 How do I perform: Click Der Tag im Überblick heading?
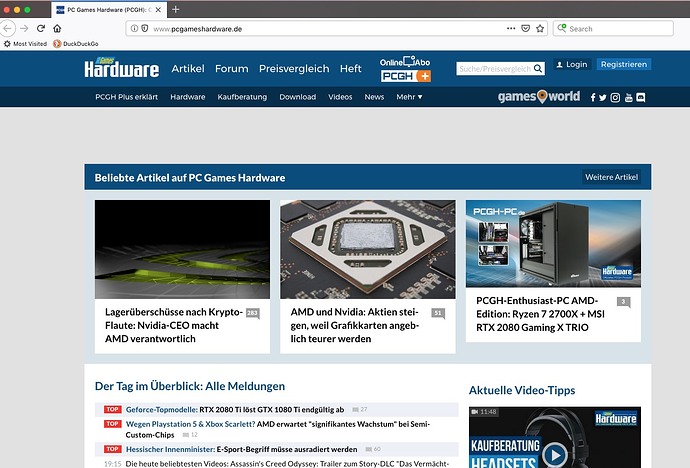click(190, 386)
